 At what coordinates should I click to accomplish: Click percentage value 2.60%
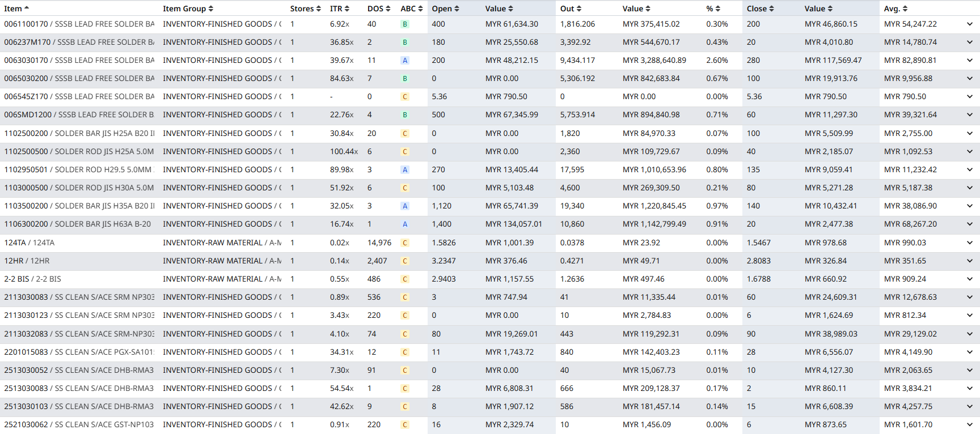click(717, 60)
